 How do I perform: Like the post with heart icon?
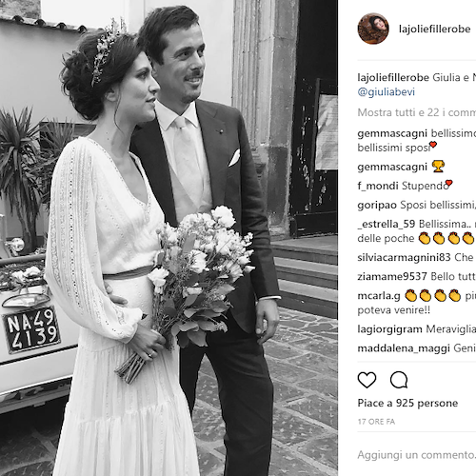(367, 380)
